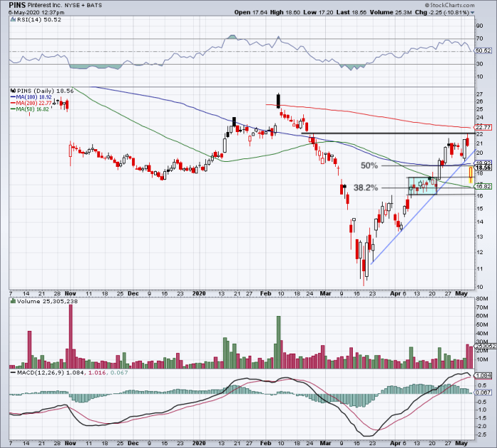Click the MA(50) 16.82 legend text
Viewport: 497px width, 448px height.
(33, 109)
